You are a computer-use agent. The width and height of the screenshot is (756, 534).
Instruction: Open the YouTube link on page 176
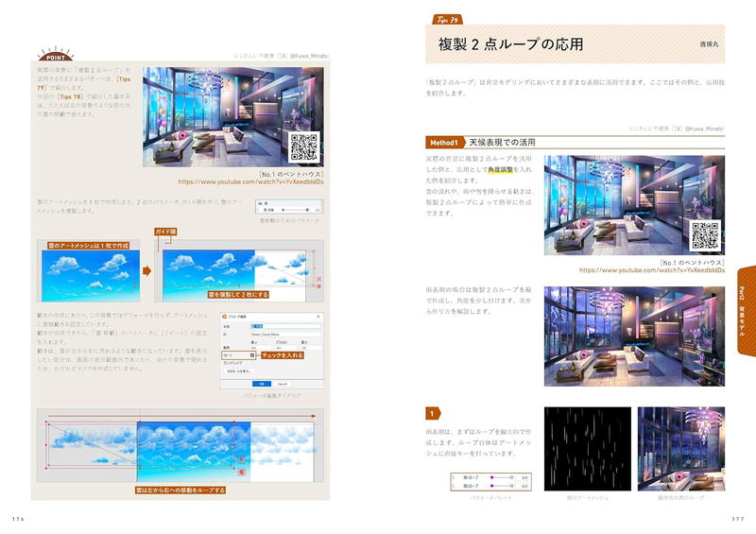click(x=250, y=181)
